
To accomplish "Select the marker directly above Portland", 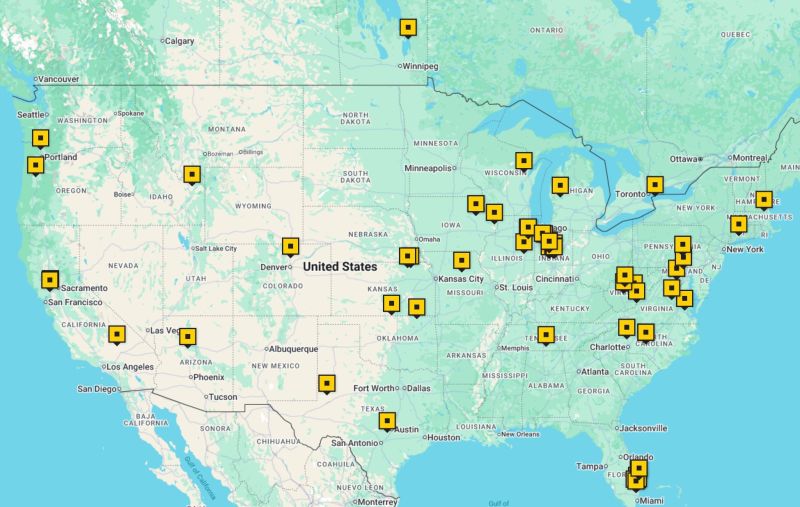I will [41, 139].
